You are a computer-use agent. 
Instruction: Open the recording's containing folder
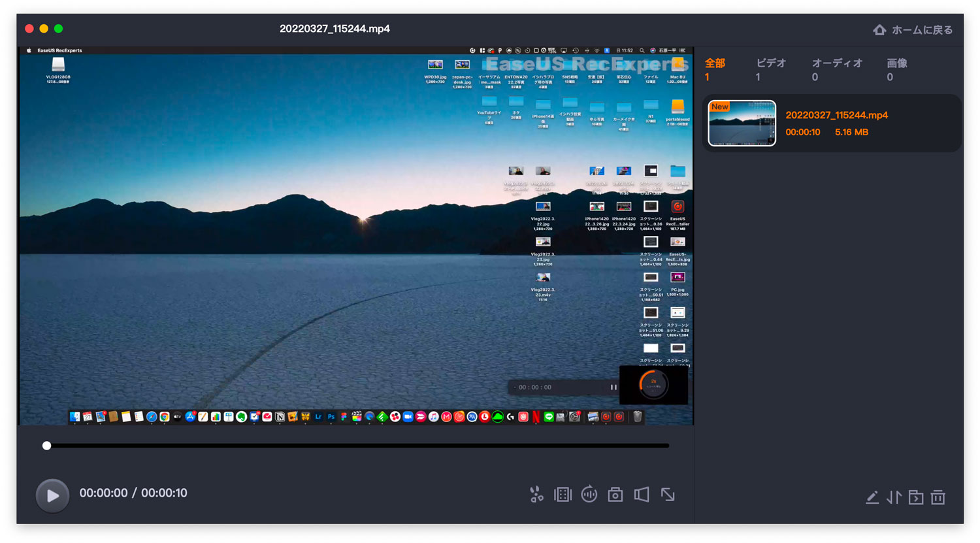pos(916,498)
